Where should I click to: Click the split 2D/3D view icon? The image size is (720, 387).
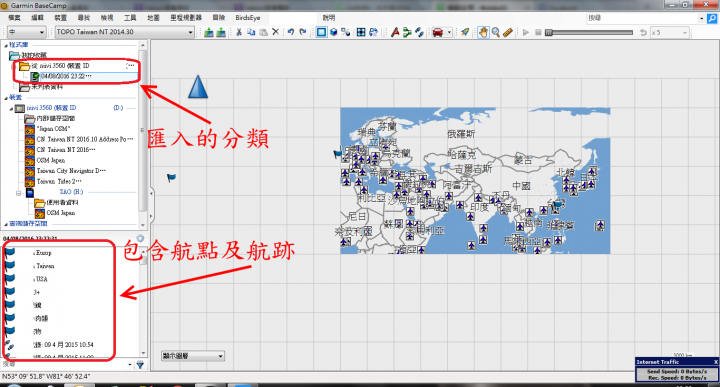click(x=346, y=32)
